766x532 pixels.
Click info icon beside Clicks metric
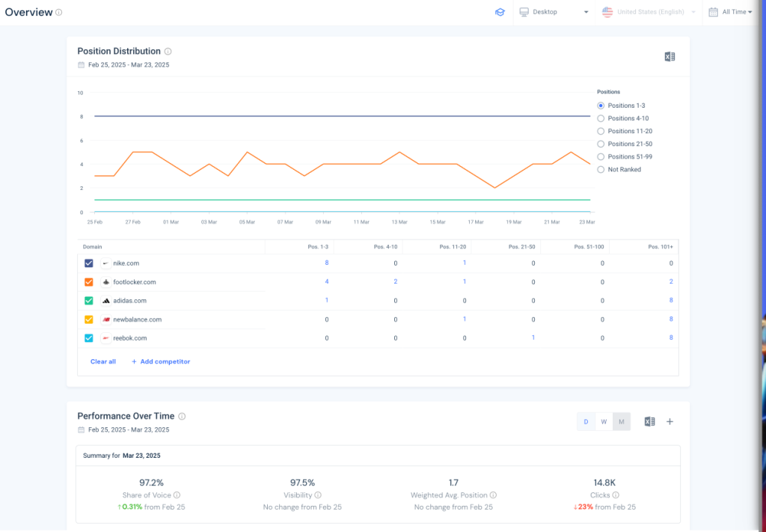pyautogui.click(x=616, y=495)
